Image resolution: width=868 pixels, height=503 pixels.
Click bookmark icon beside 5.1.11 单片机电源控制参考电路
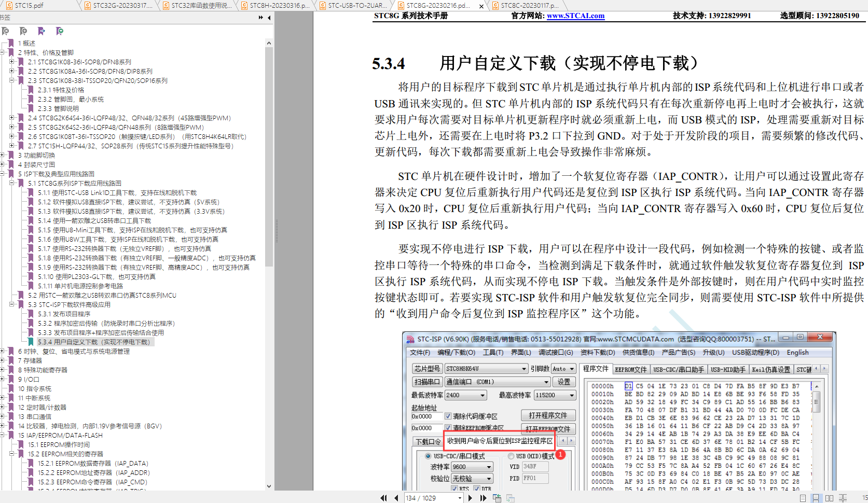tap(31, 286)
